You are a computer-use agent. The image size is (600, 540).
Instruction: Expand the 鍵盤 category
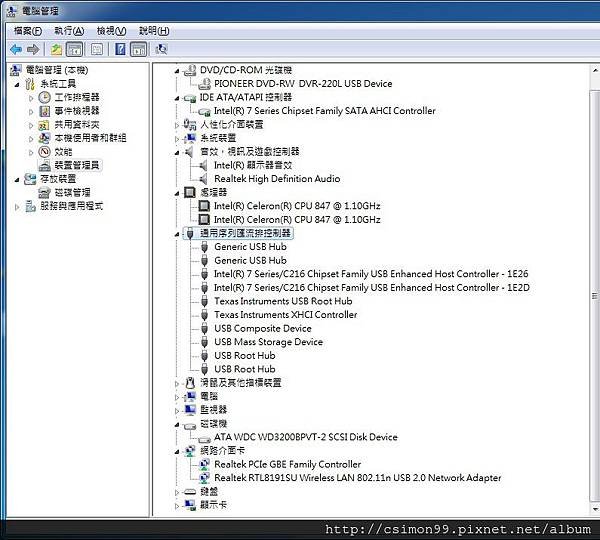point(177,493)
